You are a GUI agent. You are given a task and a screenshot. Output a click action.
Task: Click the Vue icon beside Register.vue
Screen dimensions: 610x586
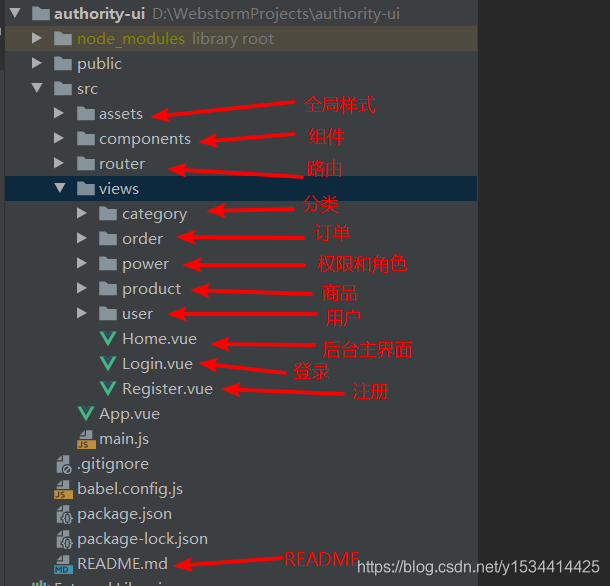108,389
